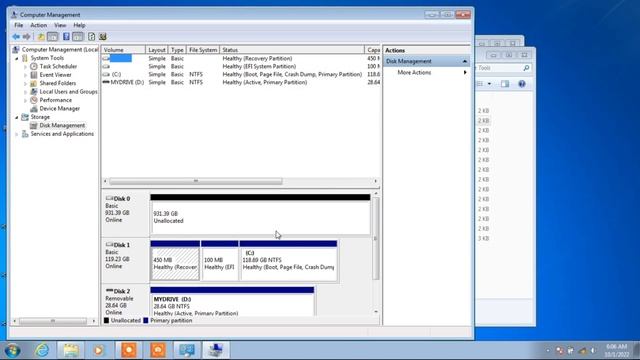The image size is (640, 360).
Task: Collapse the Storage tree node
Action: 17,118
